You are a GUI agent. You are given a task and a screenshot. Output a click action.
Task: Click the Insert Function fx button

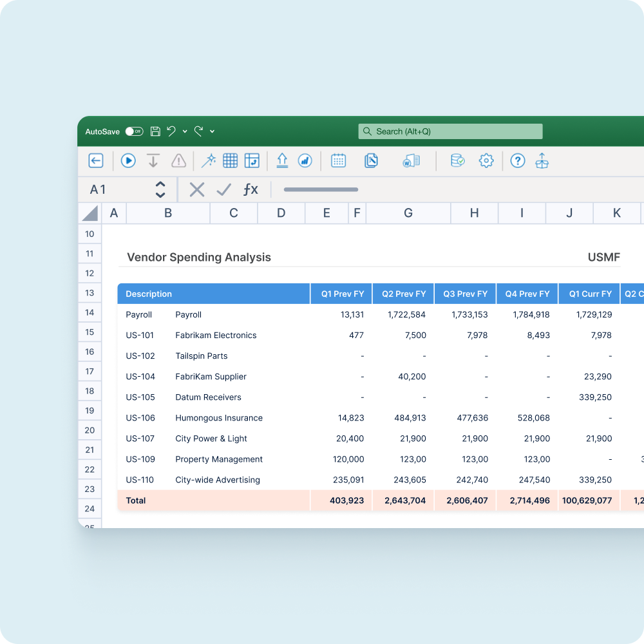coord(250,189)
